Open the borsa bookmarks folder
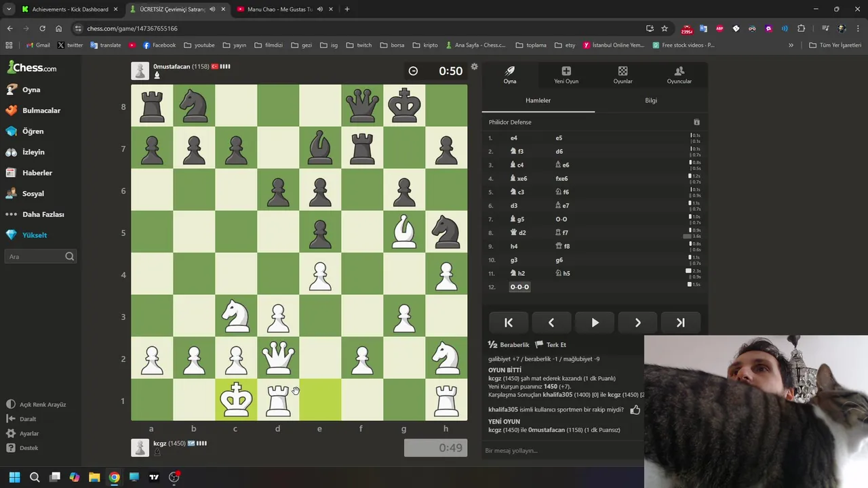868x488 pixels. pos(392,45)
